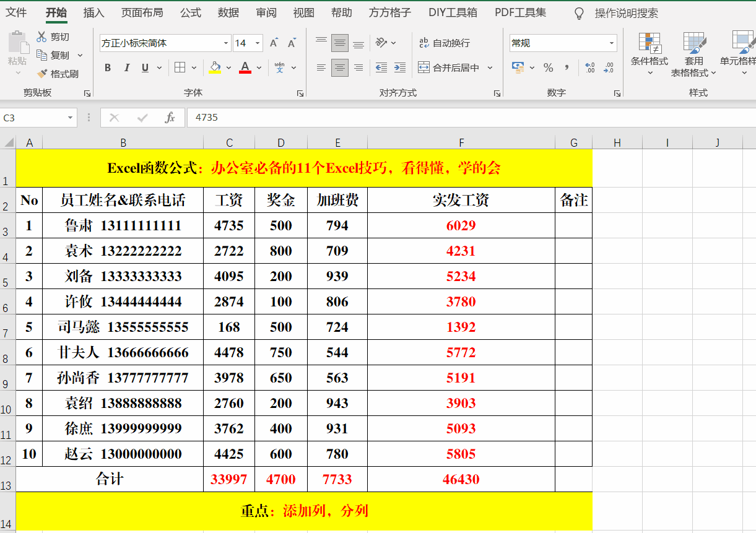Image resolution: width=756 pixels, height=533 pixels.
Task: Increase decimal places icon
Action: pyautogui.click(x=589, y=67)
